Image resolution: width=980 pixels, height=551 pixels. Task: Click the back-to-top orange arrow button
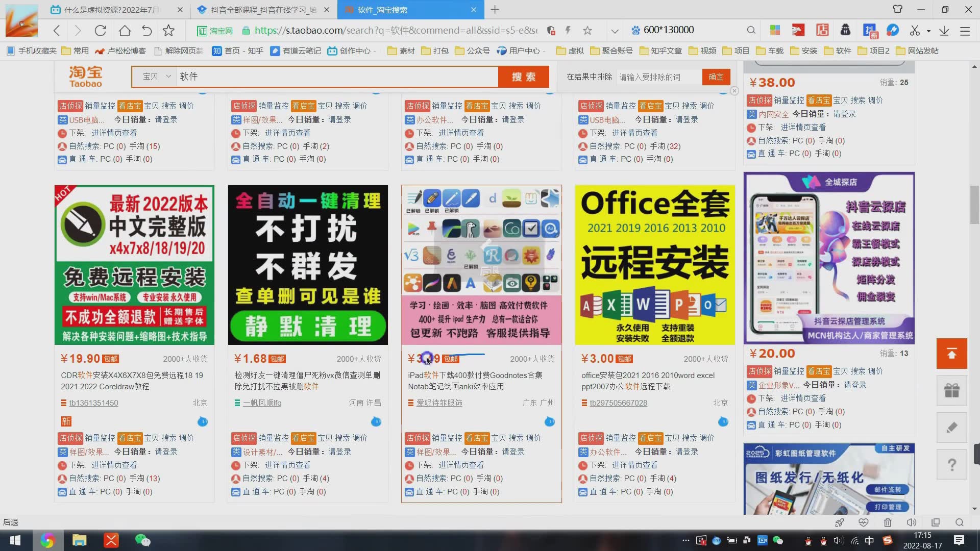pyautogui.click(x=952, y=354)
